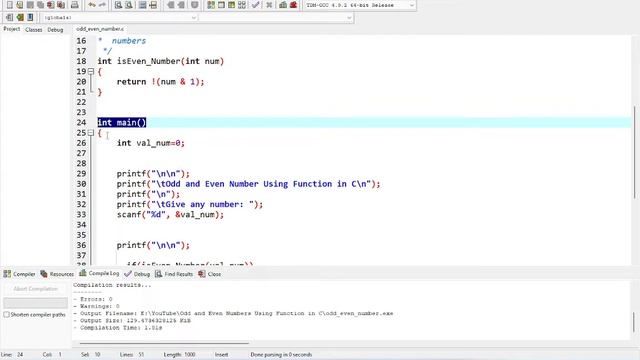
Task: Click line number 20 in gutter
Action: [x=81, y=82]
